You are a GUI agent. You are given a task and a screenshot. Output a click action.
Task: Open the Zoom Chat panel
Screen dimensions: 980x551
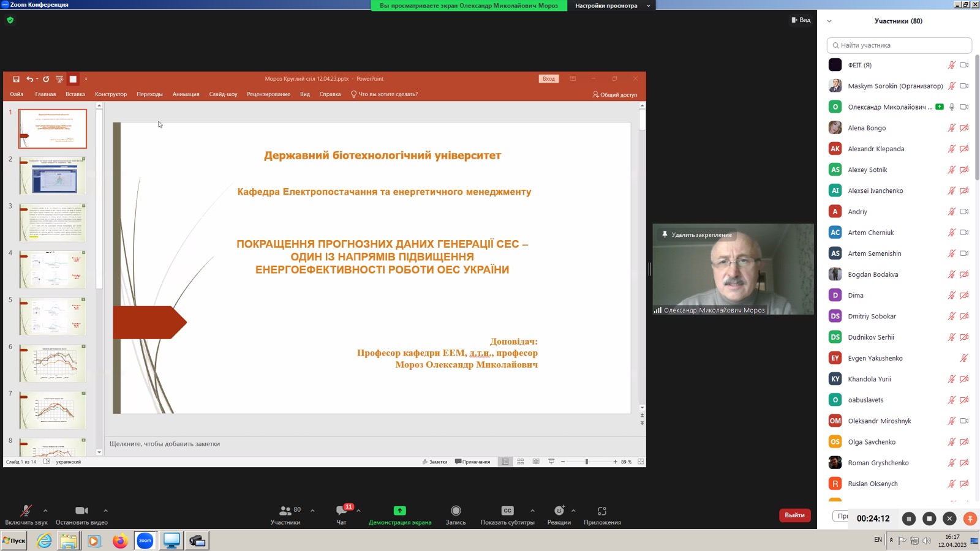342,511
